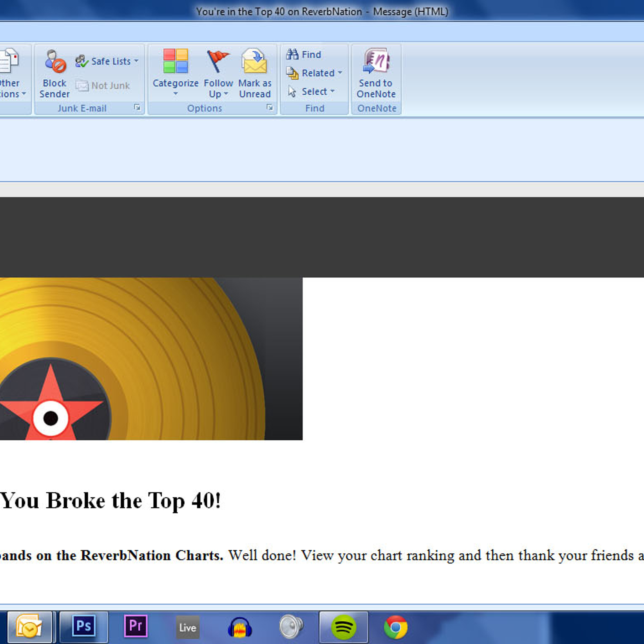Click the Block Sender icon
The height and width of the screenshot is (644, 644).
tap(55, 61)
